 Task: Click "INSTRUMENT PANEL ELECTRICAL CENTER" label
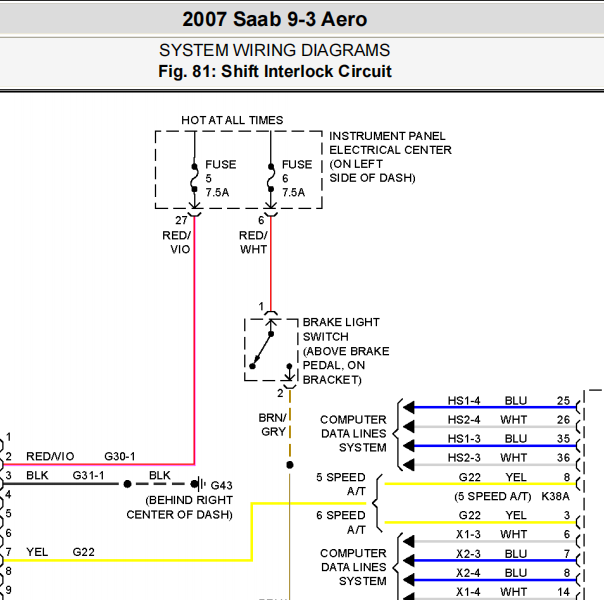pyautogui.click(x=390, y=143)
